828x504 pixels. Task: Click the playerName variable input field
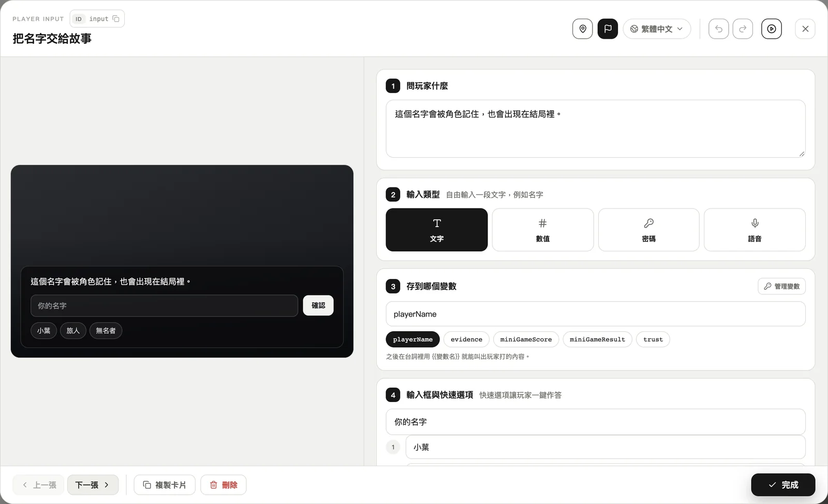coord(596,314)
